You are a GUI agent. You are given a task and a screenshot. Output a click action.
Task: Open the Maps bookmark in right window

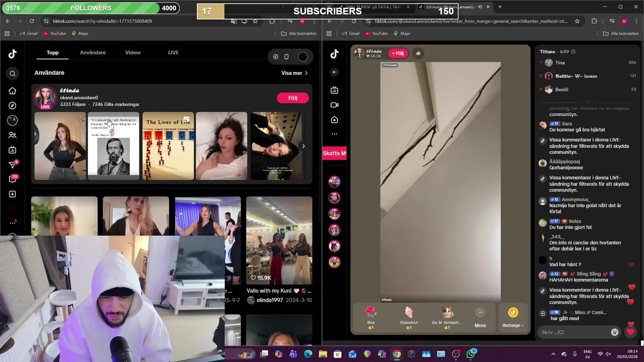(401, 34)
